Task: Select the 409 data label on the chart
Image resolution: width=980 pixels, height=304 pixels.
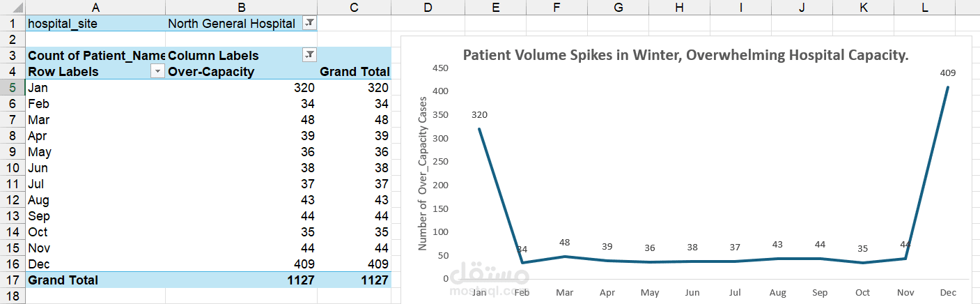Action: 947,73
